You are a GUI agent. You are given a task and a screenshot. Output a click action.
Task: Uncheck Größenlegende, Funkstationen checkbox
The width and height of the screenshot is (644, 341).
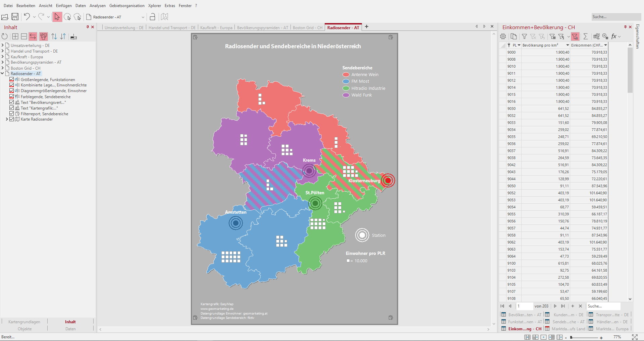(12, 79)
